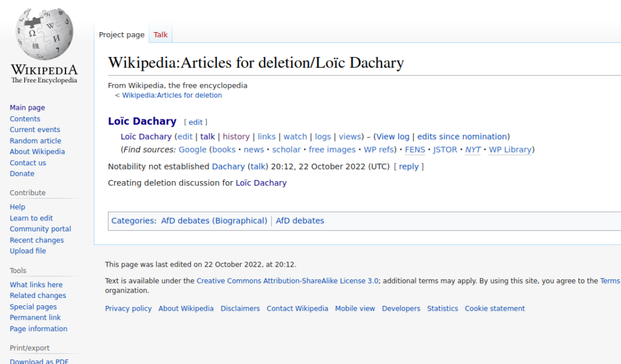Click the watch link
The height and width of the screenshot is (364, 621).
point(295,136)
